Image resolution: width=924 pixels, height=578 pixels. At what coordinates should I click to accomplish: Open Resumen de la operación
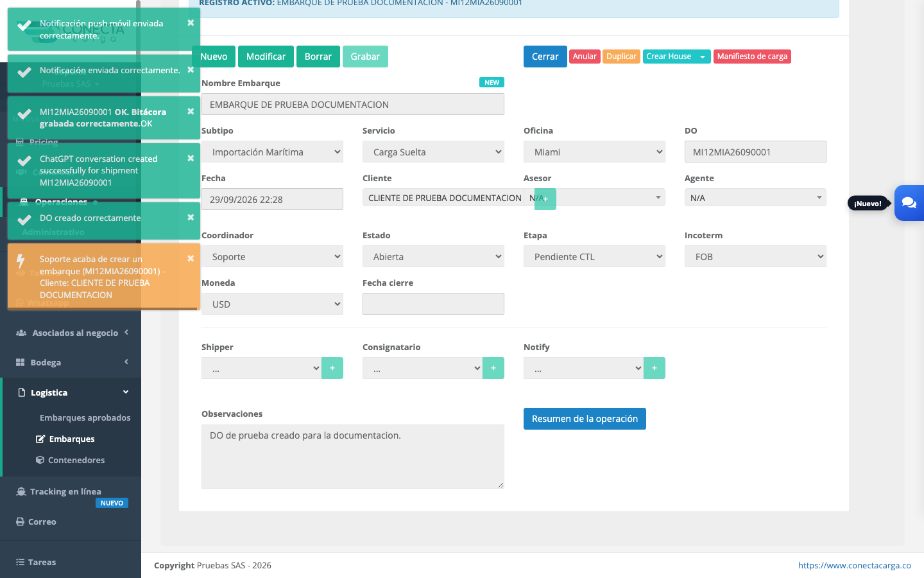pos(585,419)
